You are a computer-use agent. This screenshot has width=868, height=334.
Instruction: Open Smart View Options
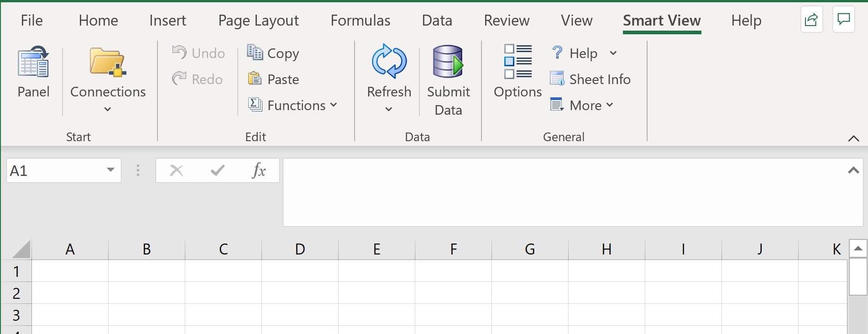518,71
